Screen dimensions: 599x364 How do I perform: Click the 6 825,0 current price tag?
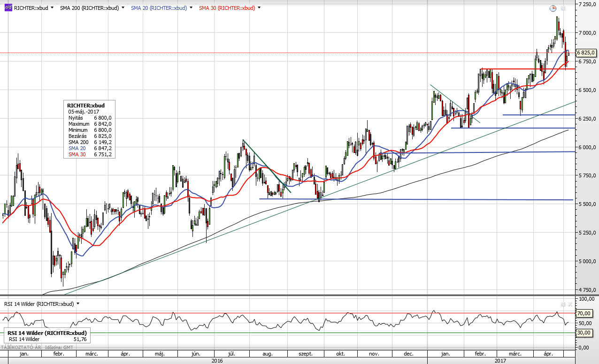click(x=586, y=53)
